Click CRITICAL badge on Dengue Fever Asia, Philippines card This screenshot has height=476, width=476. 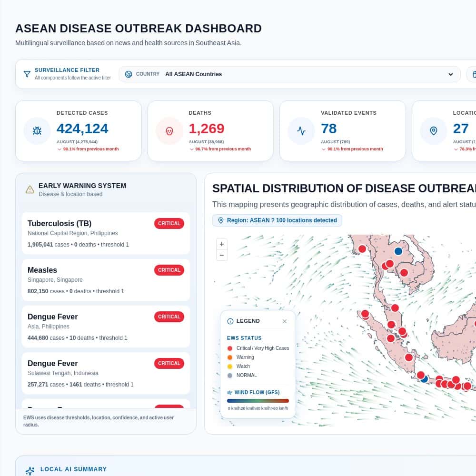coord(169,317)
